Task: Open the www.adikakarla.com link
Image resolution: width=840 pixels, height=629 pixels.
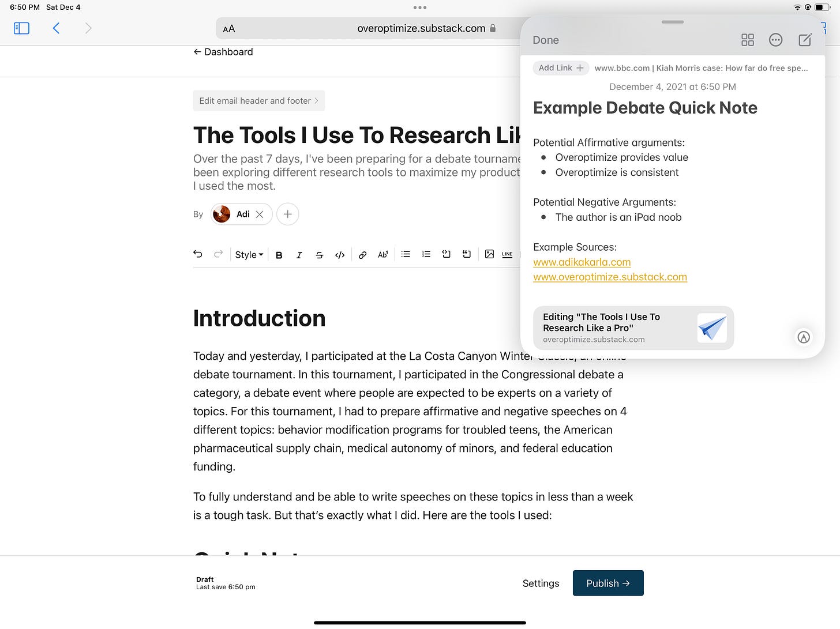Action: [582, 262]
